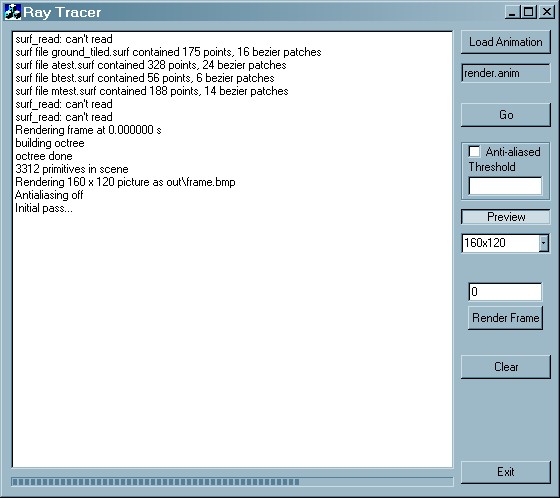Enable the Anti-aliased checkbox
Viewport: 560px width, 498px height.
(x=474, y=151)
